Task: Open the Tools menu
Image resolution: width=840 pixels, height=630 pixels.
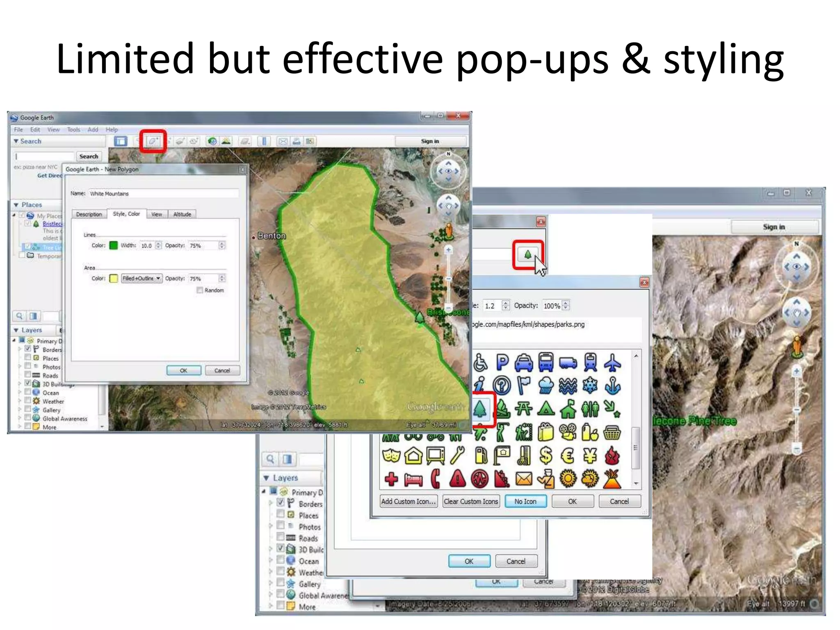Action: point(74,130)
